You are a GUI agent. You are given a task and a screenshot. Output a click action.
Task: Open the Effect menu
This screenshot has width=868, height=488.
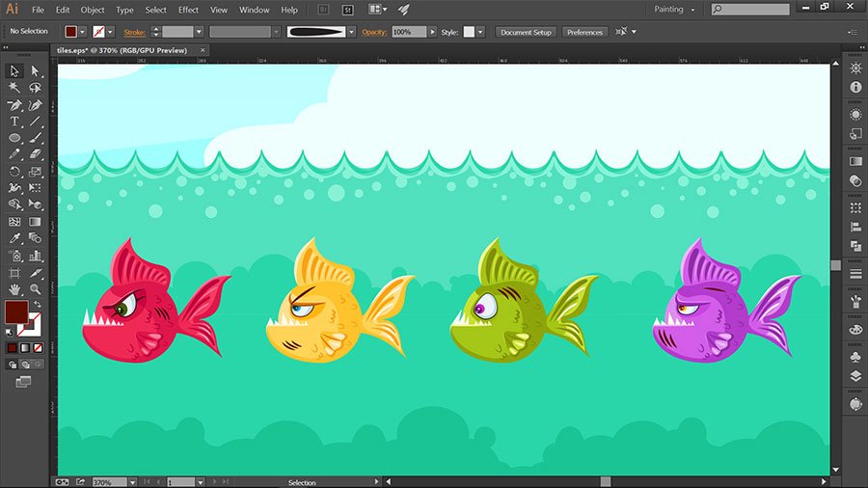pyautogui.click(x=188, y=10)
